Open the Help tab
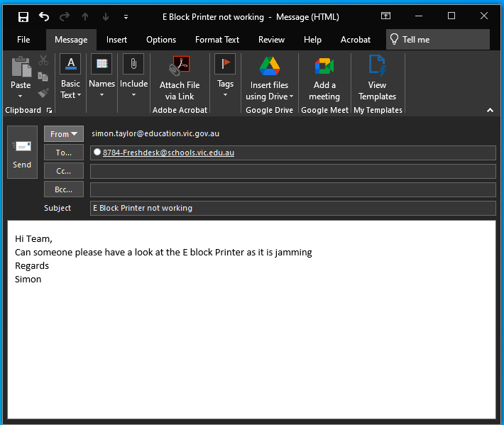Image resolution: width=504 pixels, height=425 pixels. point(312,40)
